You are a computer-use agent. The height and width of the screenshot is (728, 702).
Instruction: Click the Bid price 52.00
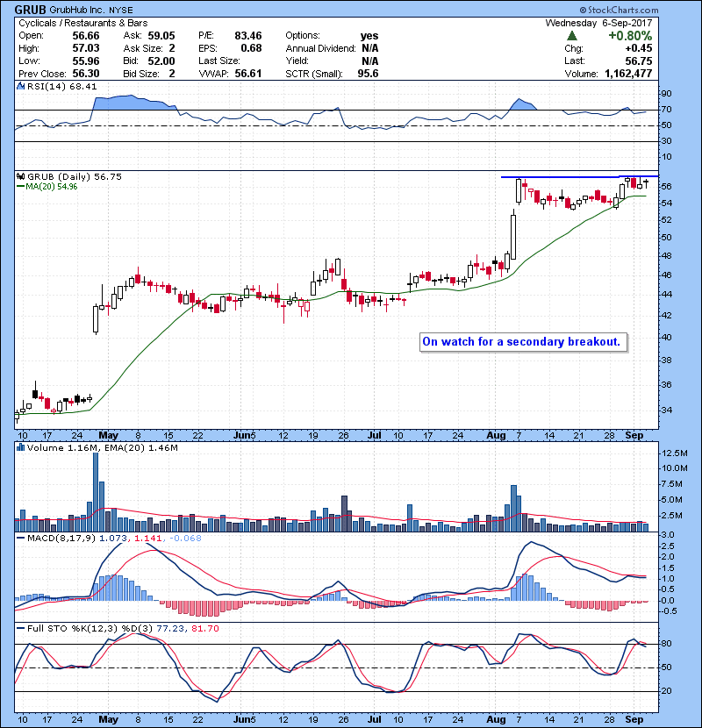161,61
